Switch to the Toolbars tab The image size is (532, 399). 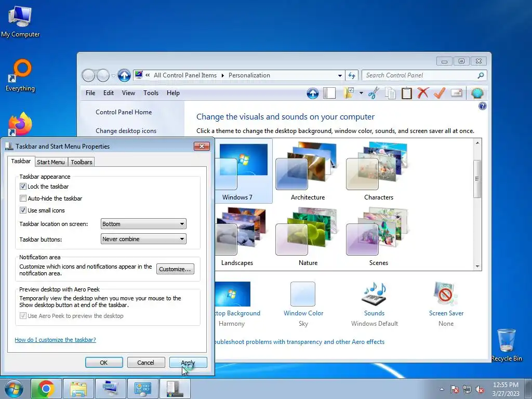(x=82, y=162)
